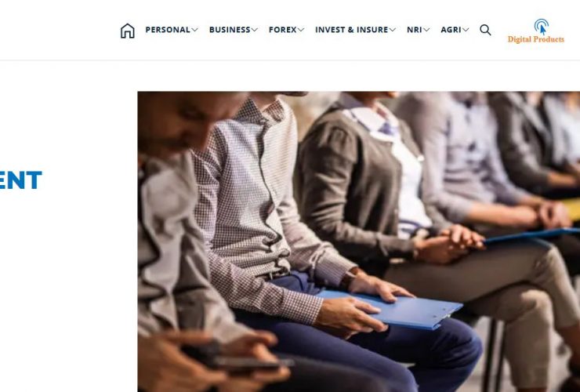Expand the FOREX dropdown arrow
Image resolution: width=580 pixels, height=392 pixels.
301,30
